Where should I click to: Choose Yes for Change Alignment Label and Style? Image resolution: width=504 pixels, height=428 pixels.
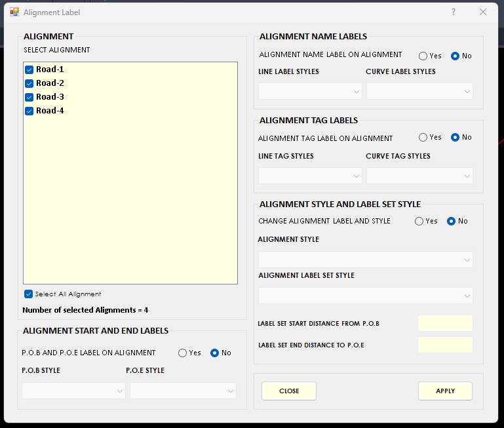pyautogui.click(x=419, y=222)
